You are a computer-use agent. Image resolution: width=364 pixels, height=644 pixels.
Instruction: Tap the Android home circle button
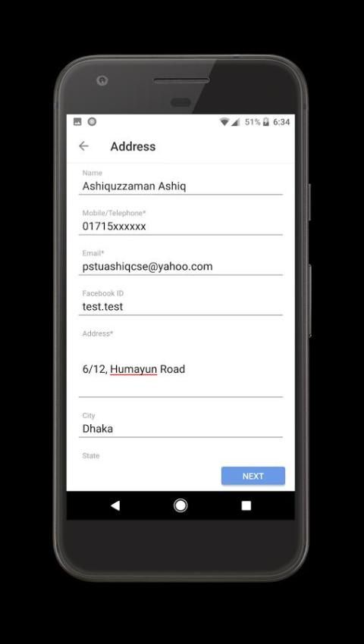[x=180, y=505]
